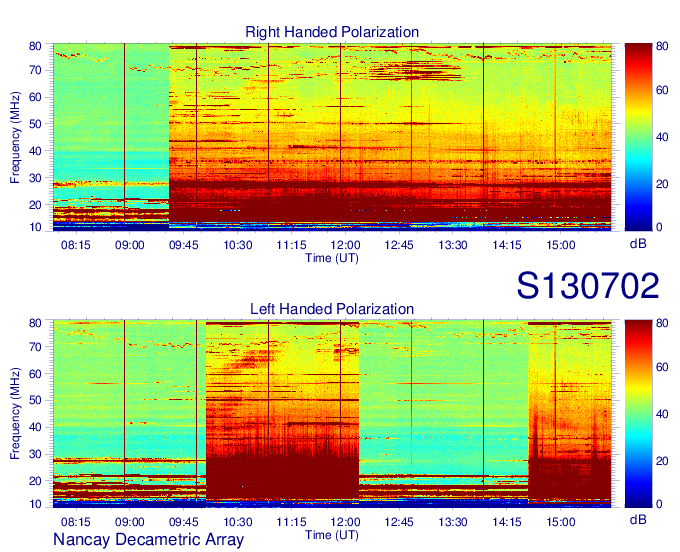The width and height of the screenshot is (680, 552).
Task: Click the 09:45 tick label on bottom plot
Action: pyautogui.click(x=183, y=522)
